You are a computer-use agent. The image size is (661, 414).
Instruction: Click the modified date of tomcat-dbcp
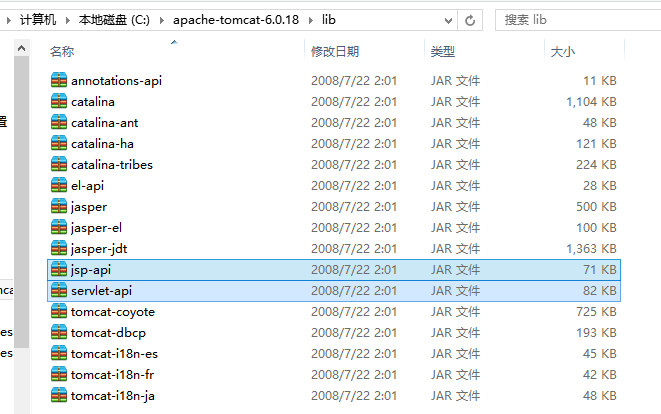click(x=354, y=333)
